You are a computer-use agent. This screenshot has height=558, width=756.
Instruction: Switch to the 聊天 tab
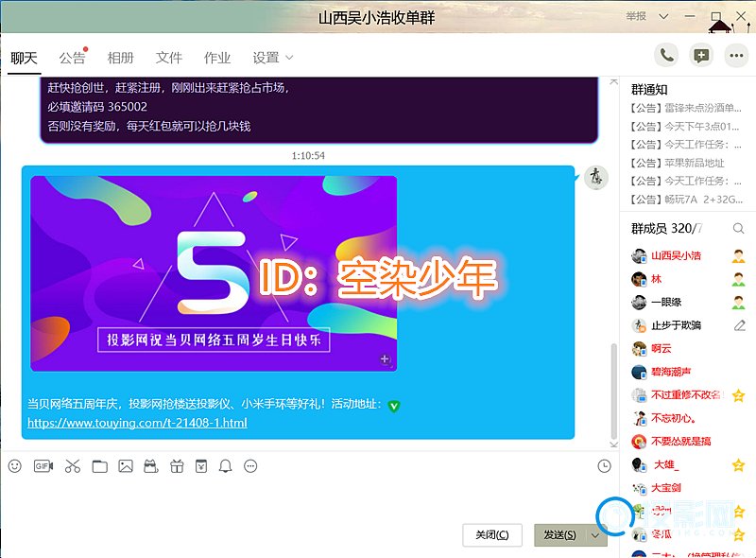pos(25,58)
